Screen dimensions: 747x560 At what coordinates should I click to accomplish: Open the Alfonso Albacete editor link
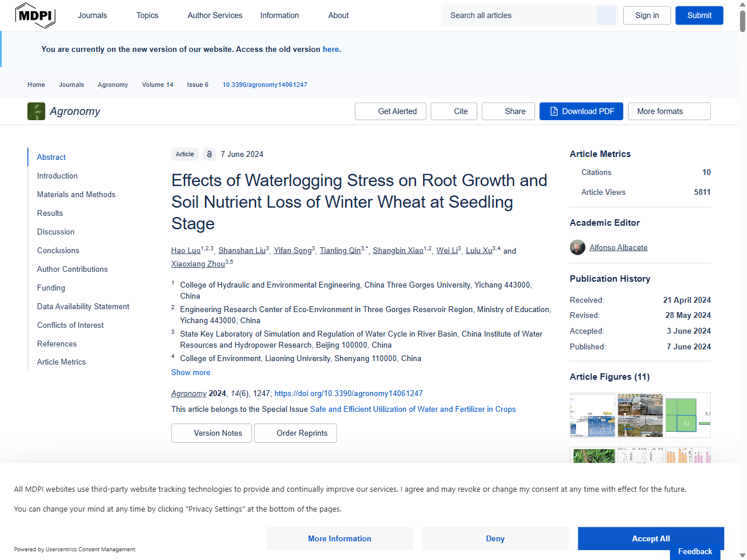click(618, 247)
